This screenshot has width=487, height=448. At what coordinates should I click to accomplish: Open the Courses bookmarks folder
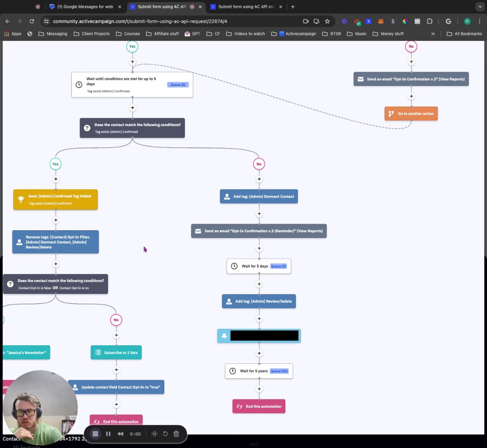(x=128, y=34)
